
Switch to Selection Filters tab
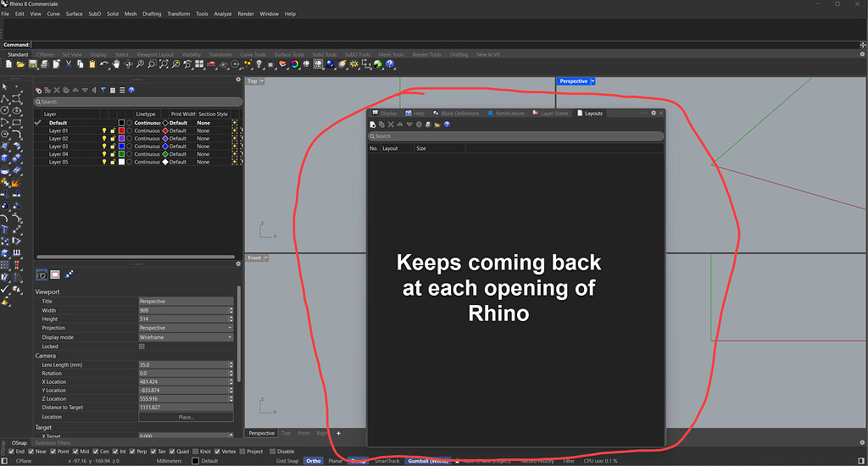[53, 443]
